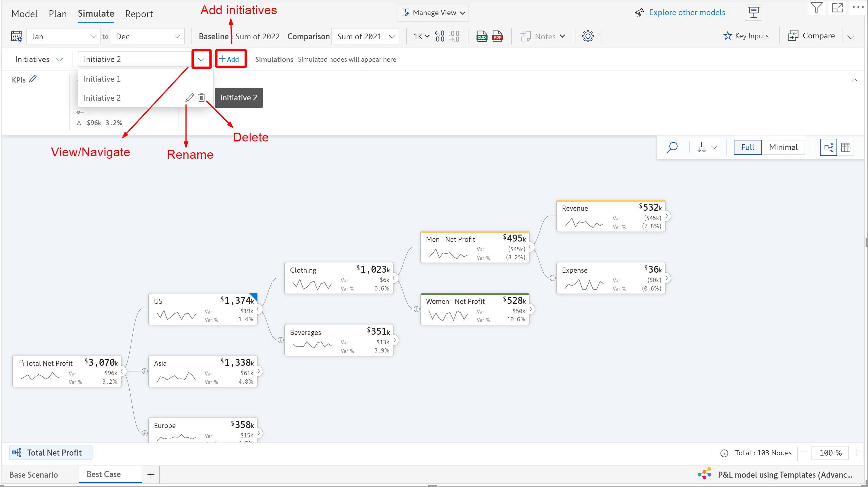Export to XLSX using the Excel icon
This screenshot has width=868, height=487.
pos(481,36)
